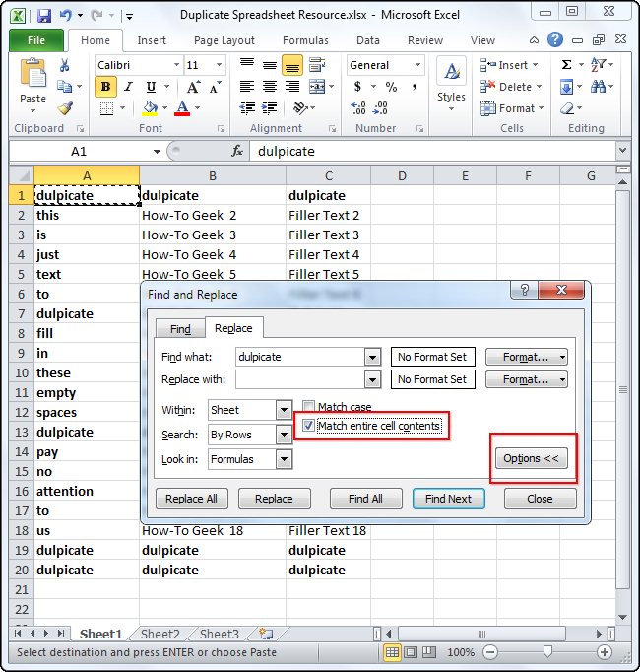640x672 pixels.
Task: Toggle Underline formatting
Action: coord(151,87)
